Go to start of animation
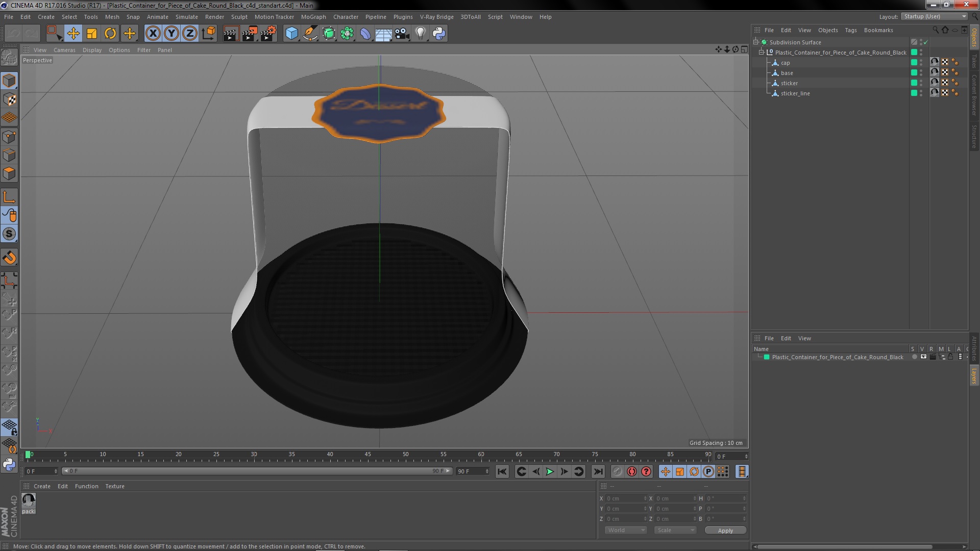The height and width of the screenshot is (551, 980). (x=502, y=472)
